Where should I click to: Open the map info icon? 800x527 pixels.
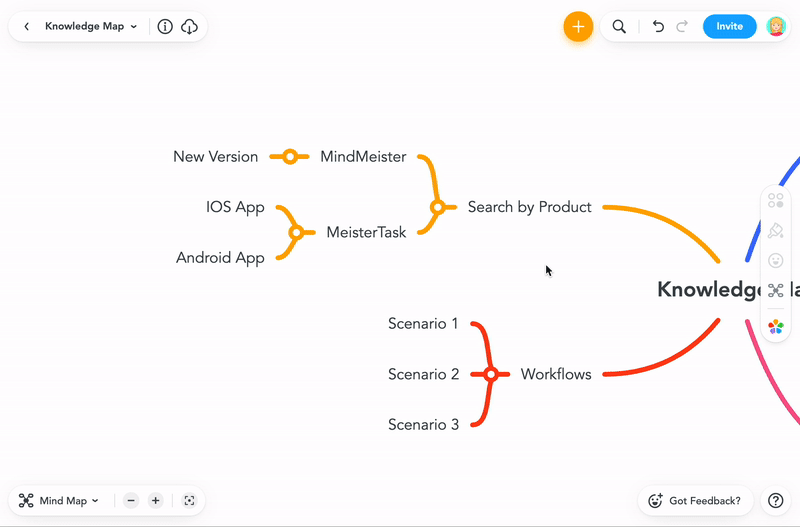pyautogui.click(x=165, y=27)
